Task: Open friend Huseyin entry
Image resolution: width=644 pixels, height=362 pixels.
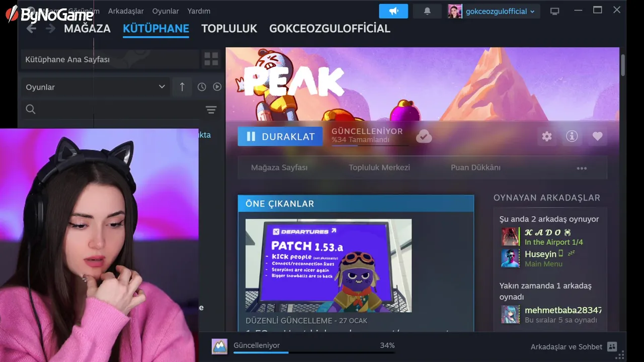Action: [x=540, y=254]
